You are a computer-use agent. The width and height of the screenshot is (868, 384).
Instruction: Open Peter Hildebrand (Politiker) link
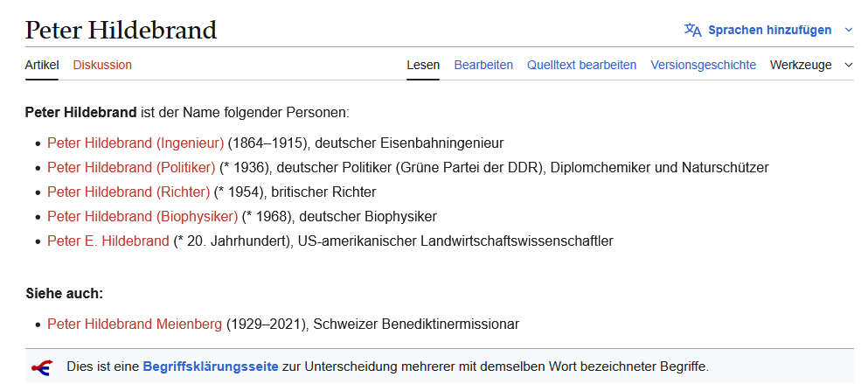(x=131, y=167)
